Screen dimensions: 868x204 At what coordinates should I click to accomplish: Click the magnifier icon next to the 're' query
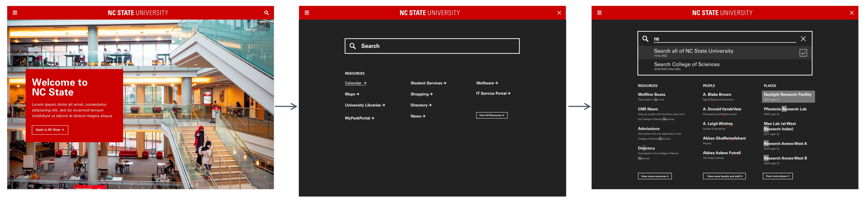point(645,39)
